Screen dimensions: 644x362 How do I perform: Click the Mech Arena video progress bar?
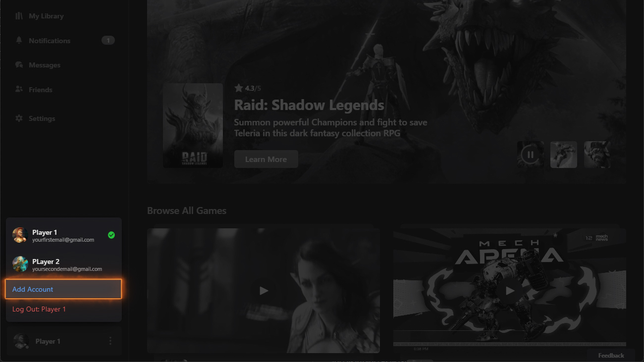click(510, 344)
